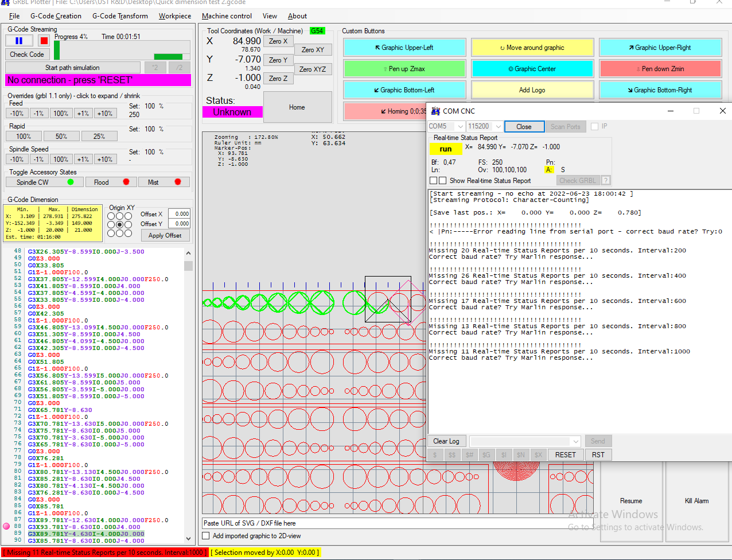Pause the G-Code streaming

click(19, 40)
